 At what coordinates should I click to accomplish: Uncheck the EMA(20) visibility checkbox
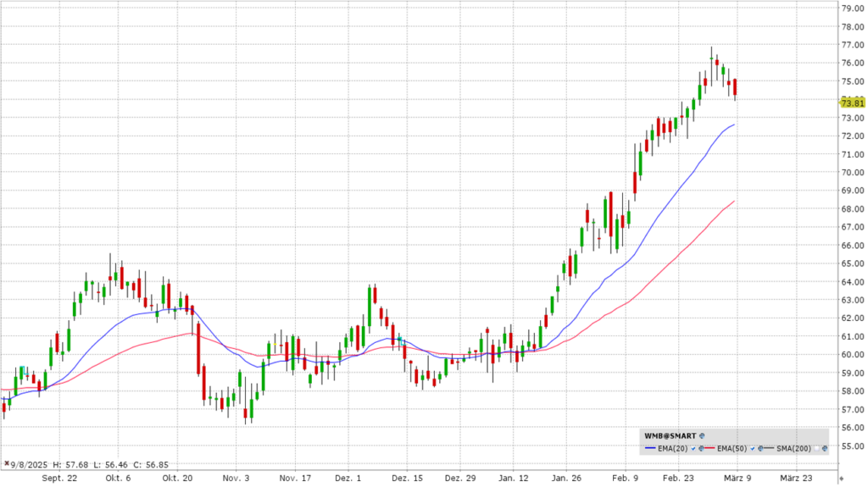[x=693, y=448]
